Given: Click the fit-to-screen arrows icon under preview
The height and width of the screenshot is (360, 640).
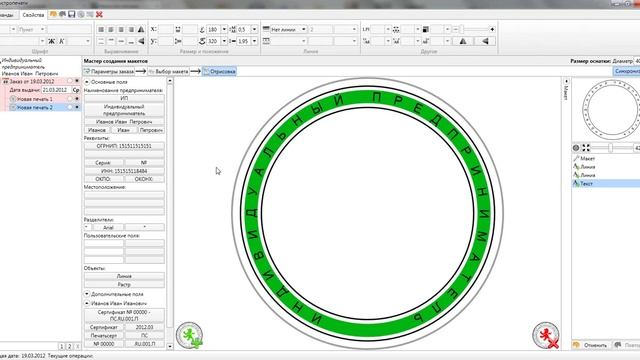Looking at the screenshot, I should (x=586, y=148).
